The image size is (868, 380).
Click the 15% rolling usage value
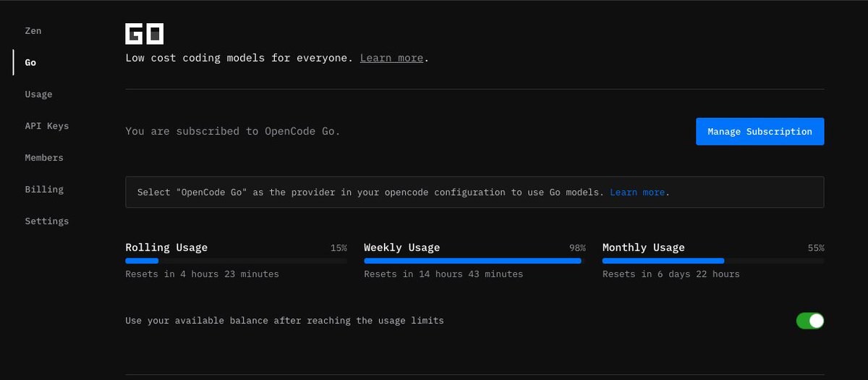tap(339, 248)
